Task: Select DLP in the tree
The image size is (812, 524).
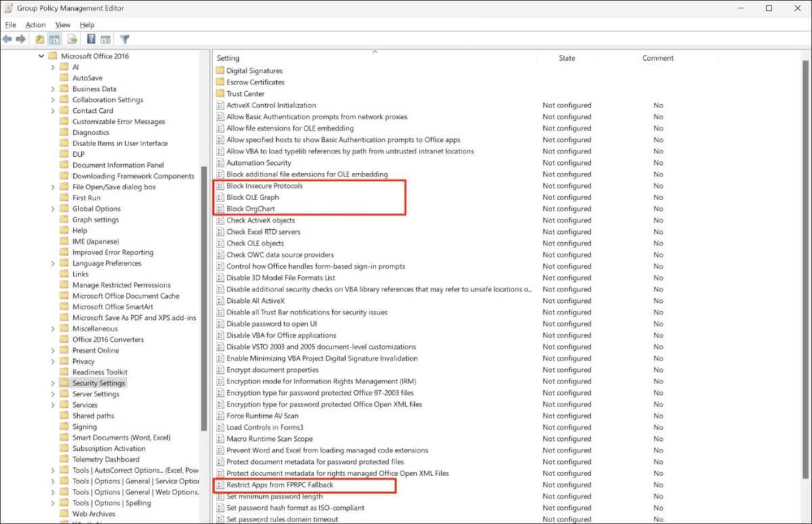Action: pos(78,154)
